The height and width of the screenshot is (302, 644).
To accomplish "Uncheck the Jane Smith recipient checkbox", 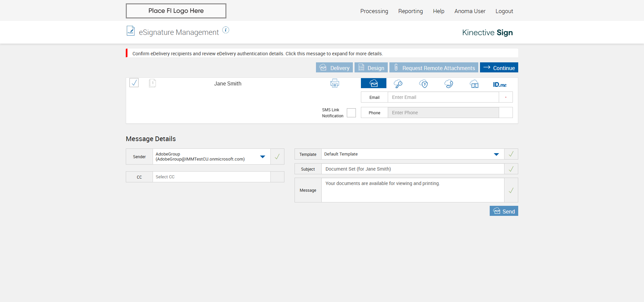I will click(134, 83).
